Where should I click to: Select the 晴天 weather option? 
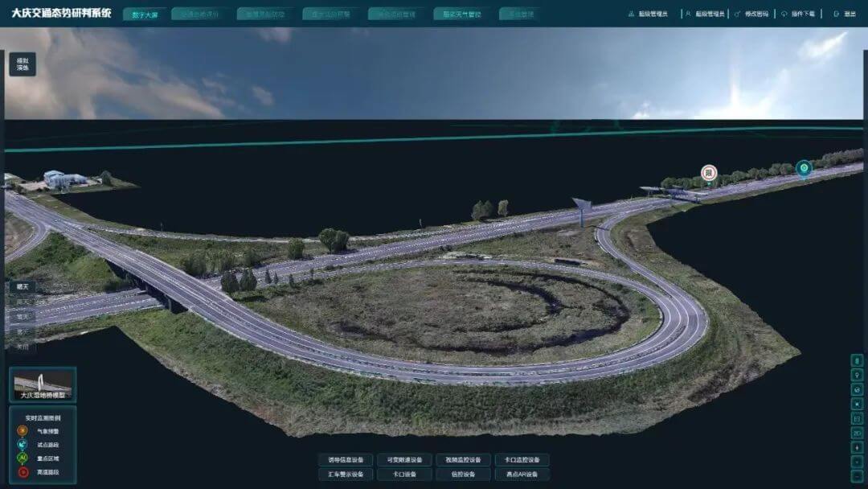point(23,286)
